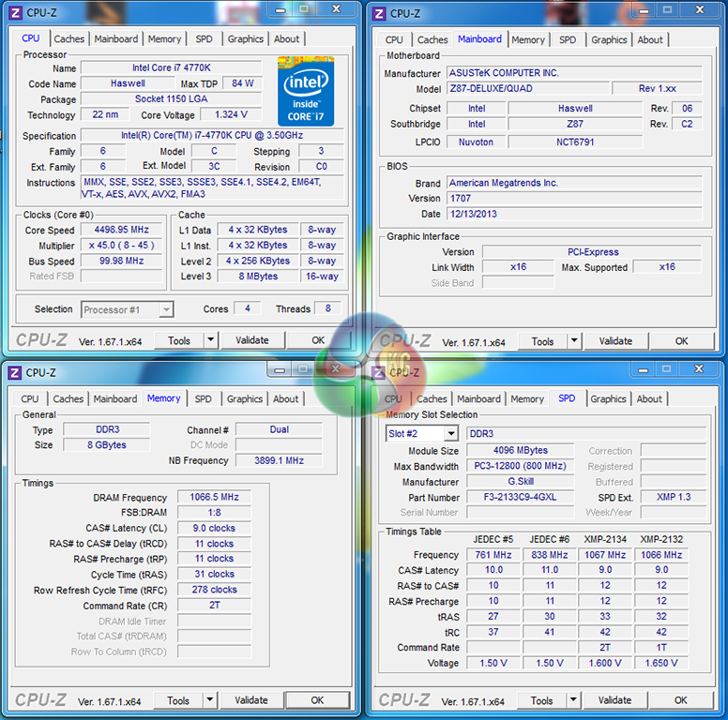Screen dimensions: 728x720
Task: Click the BIOS version value 1707
Action: [575, 199]
